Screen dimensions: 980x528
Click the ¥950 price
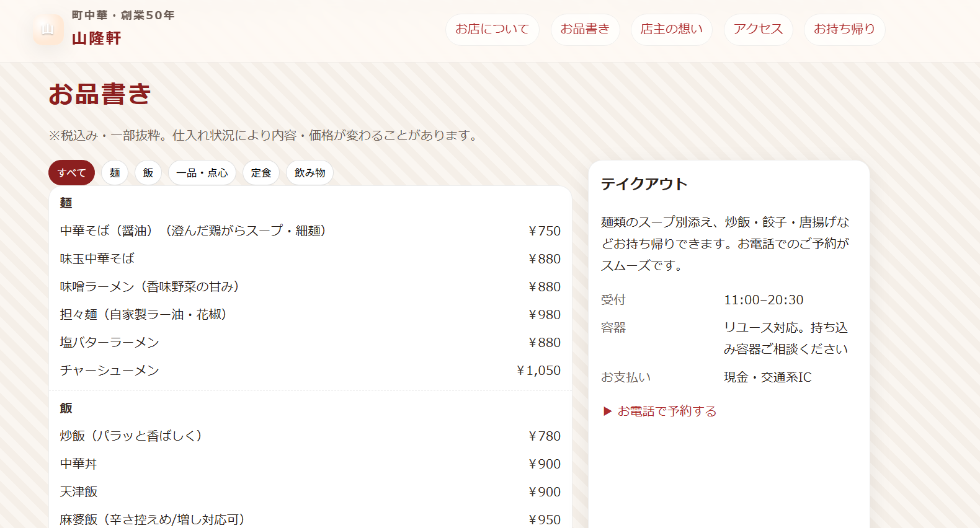click(544, 520)
